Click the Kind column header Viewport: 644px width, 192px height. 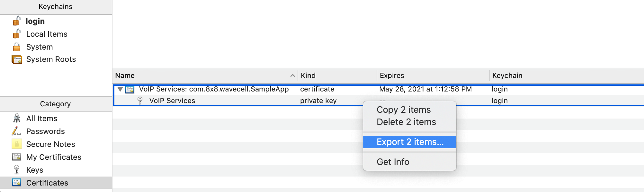(308, 75)
